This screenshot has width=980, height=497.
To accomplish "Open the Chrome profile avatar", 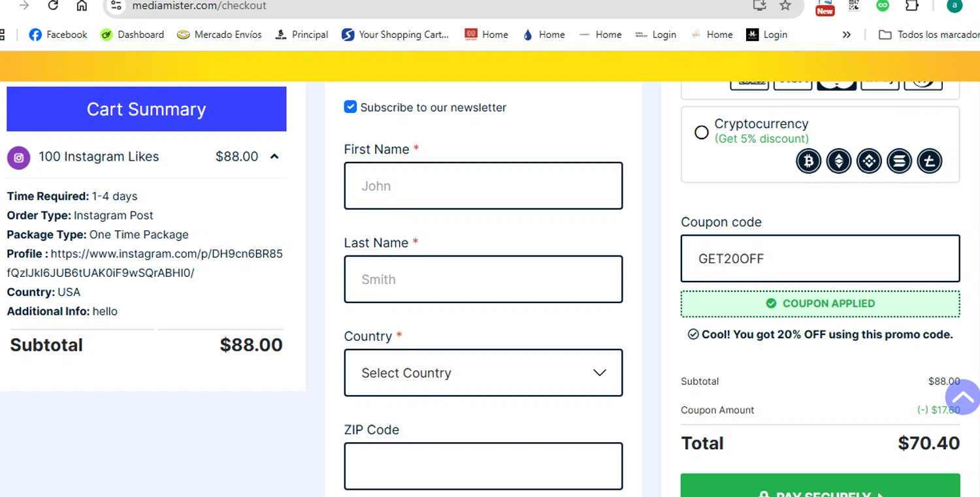I will [955, 5].
